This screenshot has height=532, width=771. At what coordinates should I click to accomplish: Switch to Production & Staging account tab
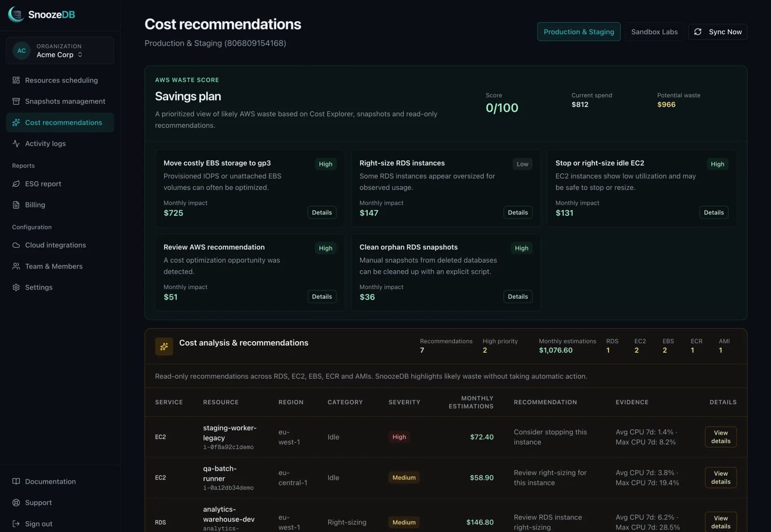579,32
